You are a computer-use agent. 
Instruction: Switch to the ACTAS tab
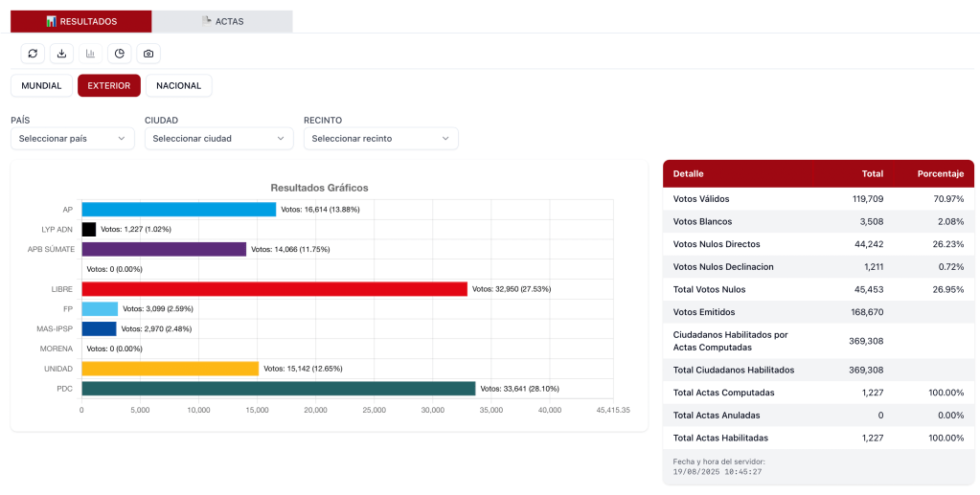222,21
